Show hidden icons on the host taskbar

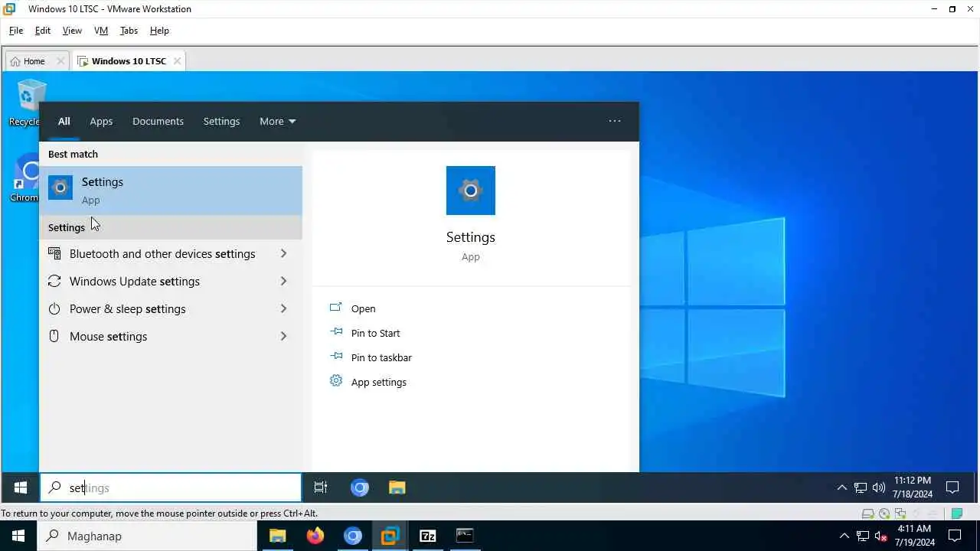pyautogui.click(x=844, y=536)
